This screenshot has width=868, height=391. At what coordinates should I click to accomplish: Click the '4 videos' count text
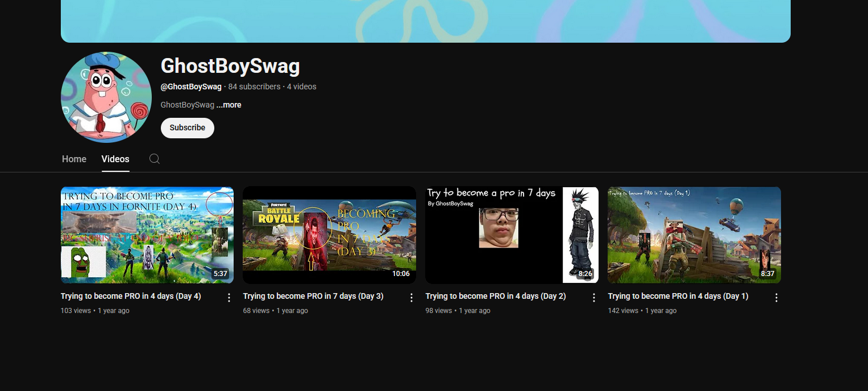(x=302, y=87)
